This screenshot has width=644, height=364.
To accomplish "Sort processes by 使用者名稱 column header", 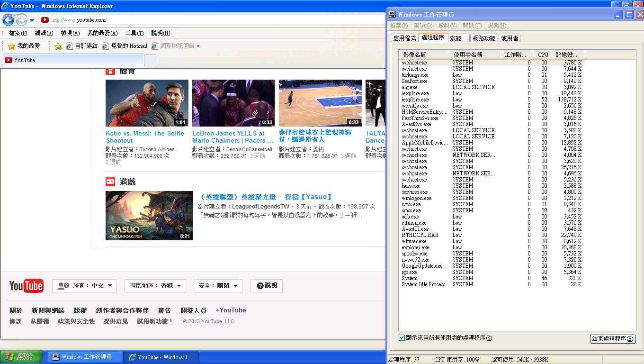I will click(x=474, y=55).
